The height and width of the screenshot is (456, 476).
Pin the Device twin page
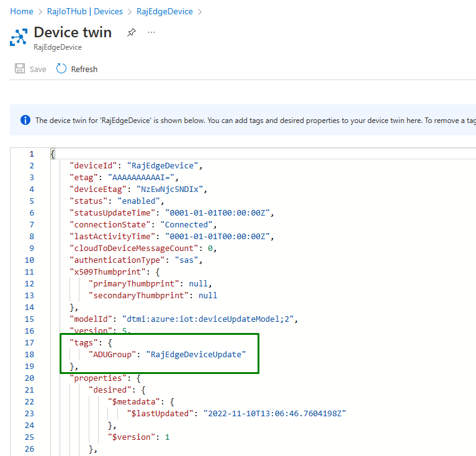click(x=131, y=32)
